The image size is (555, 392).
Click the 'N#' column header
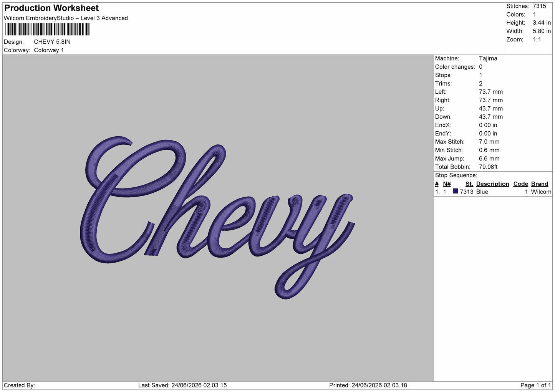click(447, 184)
